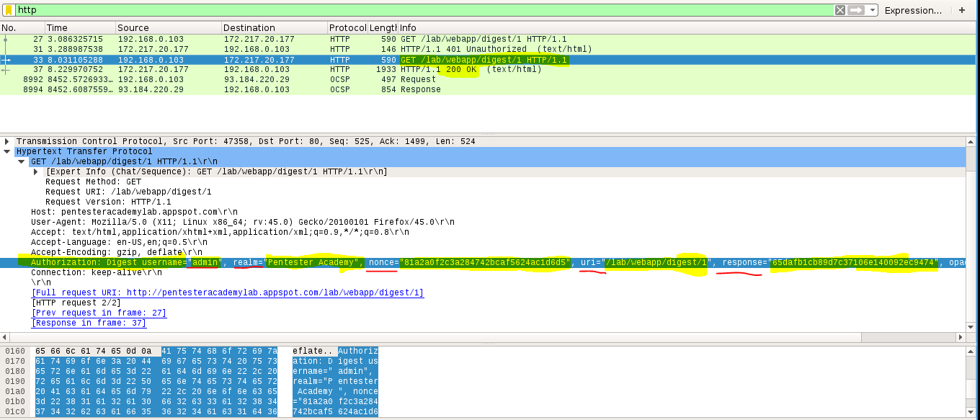Image resolution: width=980 pixels, height=420 pixels.
Task: Collapse the Hypertext Transfer Protocol section
Action: [7, 152]
